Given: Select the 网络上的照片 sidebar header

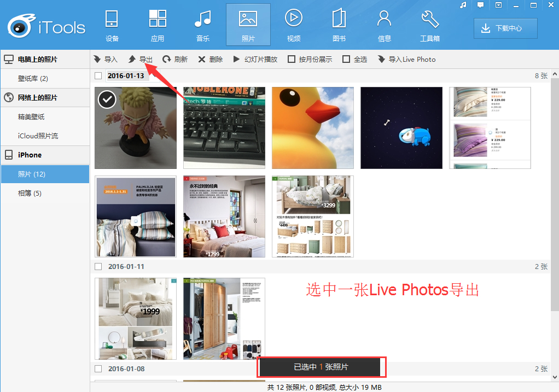Looking at the screenshot, I should [45, 97].
